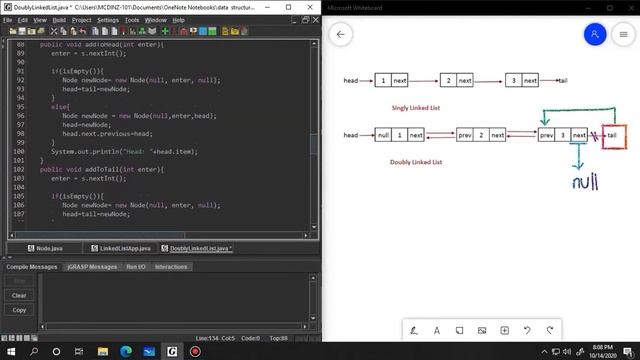Click the message pane scroll-down arrow

pos(313,318)
